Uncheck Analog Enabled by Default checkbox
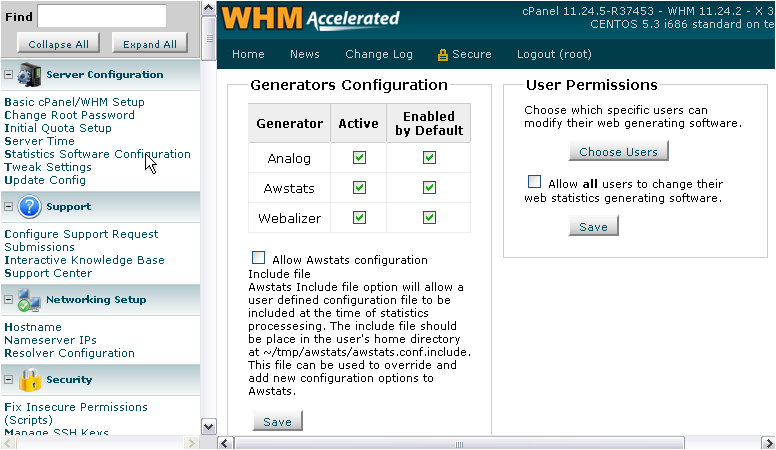776x450 pixels. click(429, 158)
